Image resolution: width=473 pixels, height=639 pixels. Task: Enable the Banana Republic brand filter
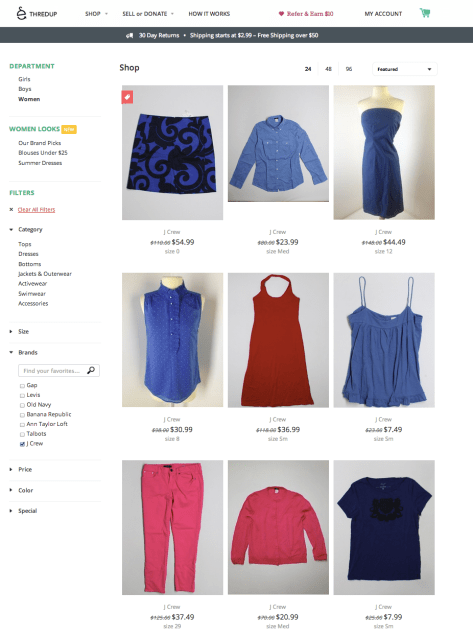click(x=22, y=415)
